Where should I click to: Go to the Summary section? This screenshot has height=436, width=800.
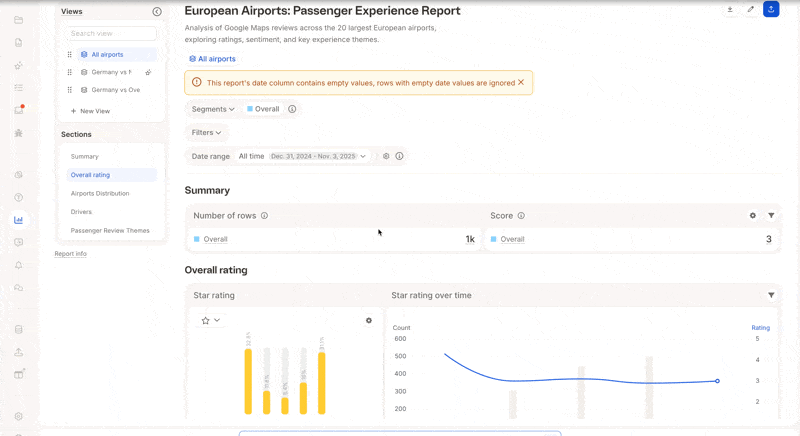(85, 157)
